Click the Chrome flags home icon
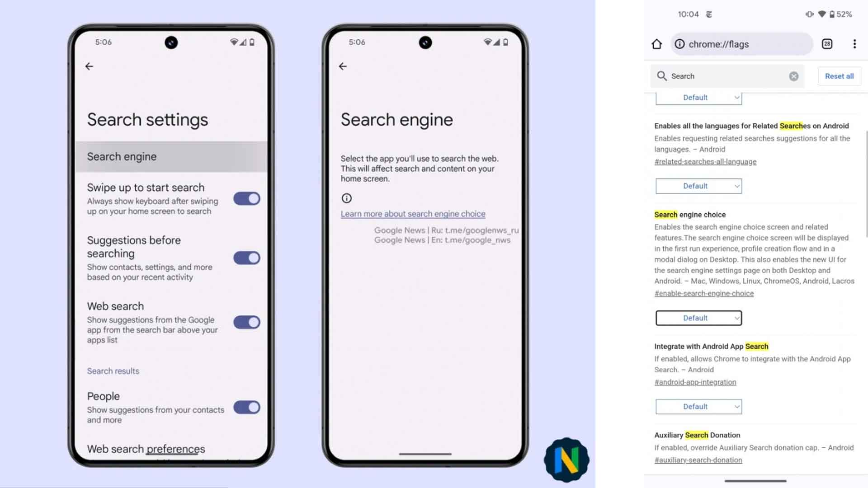 pos(656,43)
